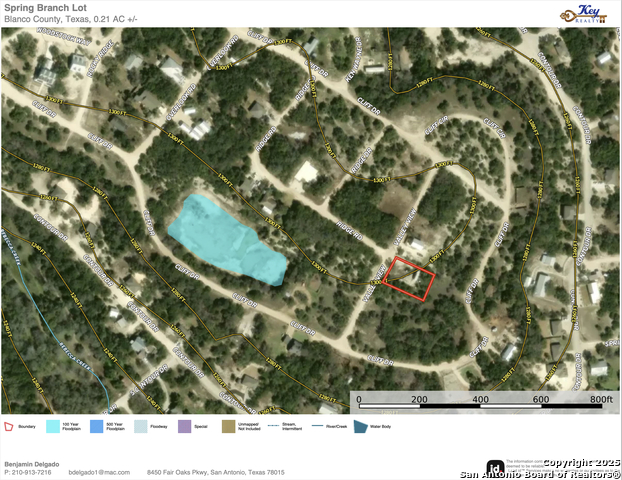Click the id logo in footer
The image size is (622, 480).
[x=494, y=467]
